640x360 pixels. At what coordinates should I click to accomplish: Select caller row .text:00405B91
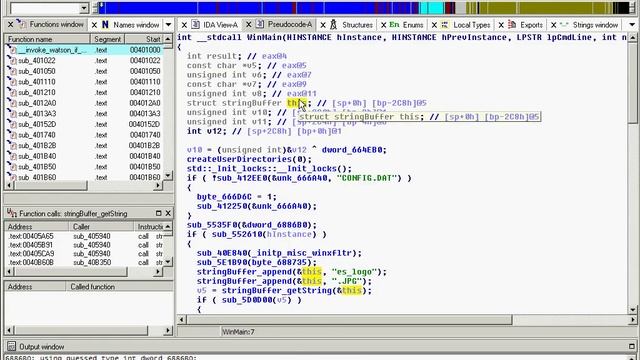(84, 245)
